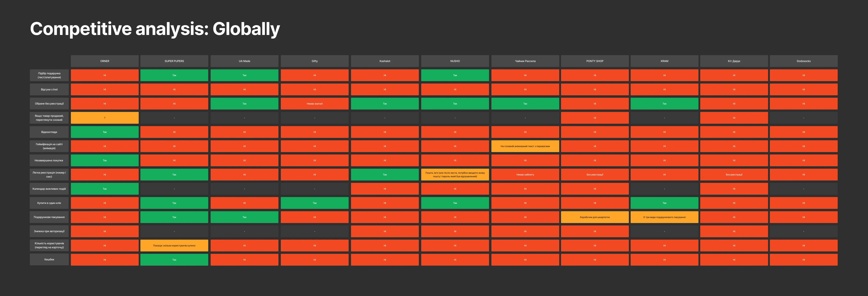Click 'На головній анімований текст з перевагами' cell

click(x=525, y=146)
